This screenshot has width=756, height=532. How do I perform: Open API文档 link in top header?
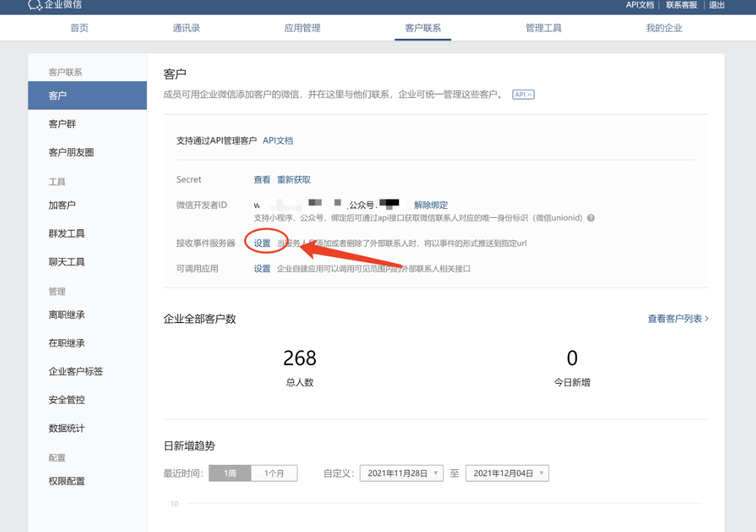click(x=640, y=5)
